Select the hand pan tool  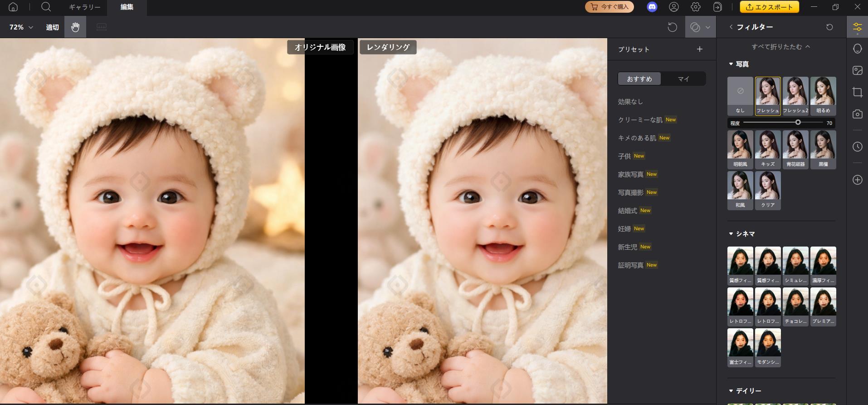[x=75, y=27]
